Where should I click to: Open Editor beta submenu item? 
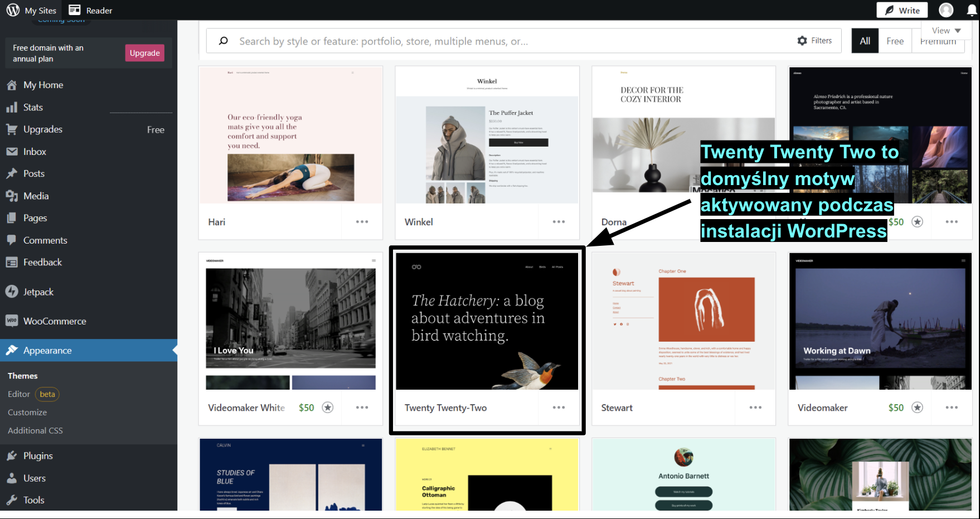coord(33,394)
